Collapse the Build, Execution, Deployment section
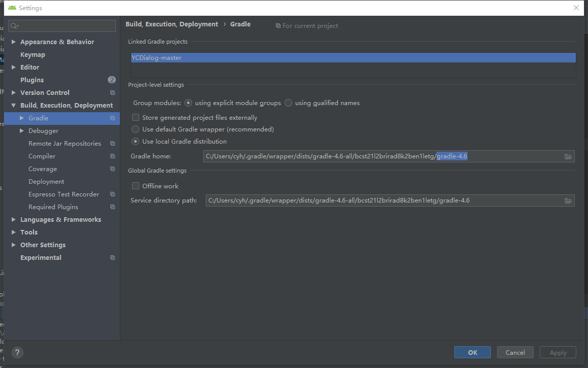 14,105
